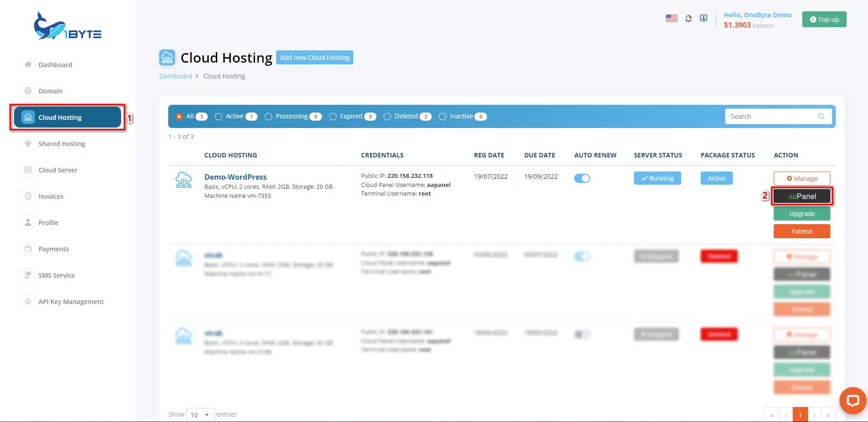
Task: Go to Dashboard via the breadcrumb link
Action: pyautogui.click(x=176, y=76)
